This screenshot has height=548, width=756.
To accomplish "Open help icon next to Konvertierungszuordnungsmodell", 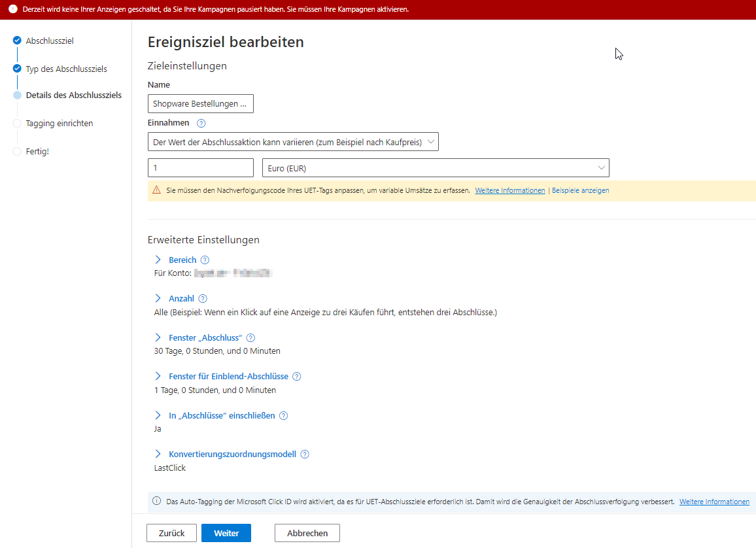I will pos(305,454).
